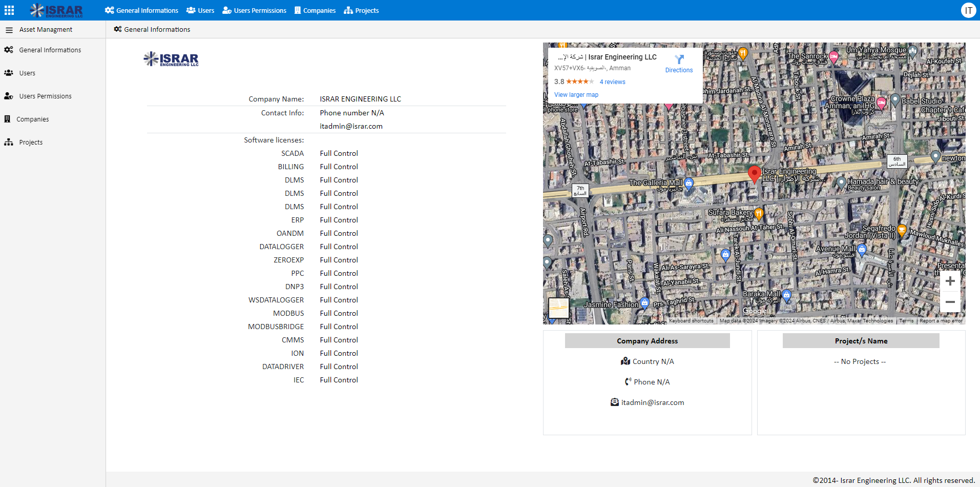The height and width of the screenshot is (487, 980).
Task: Switch map layer using satellite thumbnail
Action: 558,308
